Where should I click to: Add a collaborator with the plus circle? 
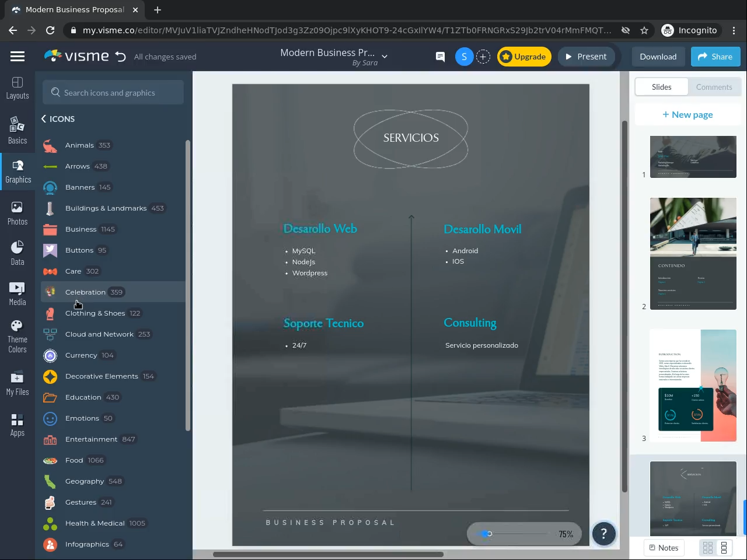(x=483, y=57)
